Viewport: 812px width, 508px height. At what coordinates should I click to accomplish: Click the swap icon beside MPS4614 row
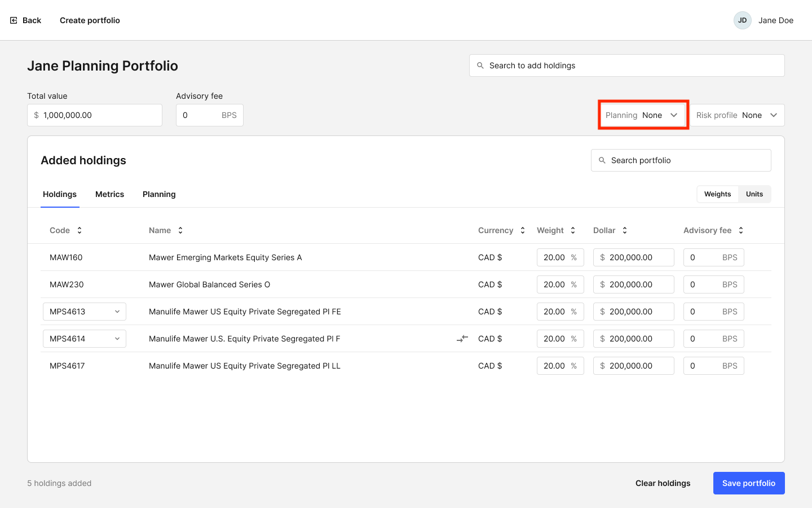pos(462,339)
